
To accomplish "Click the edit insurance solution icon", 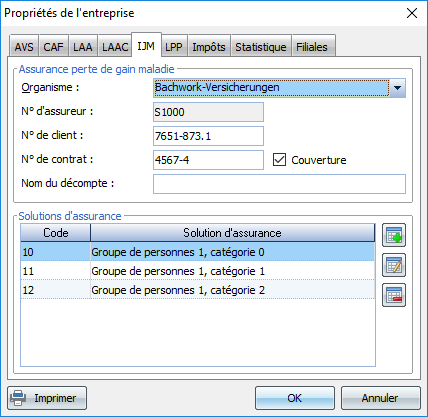I will pos(394,265).
